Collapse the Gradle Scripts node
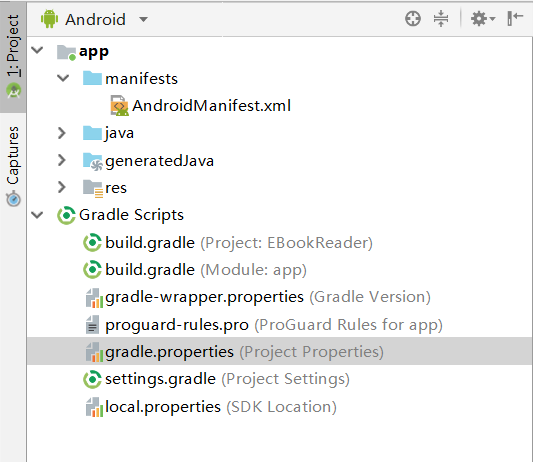533x462 pixels. pyautogui.click(x=37, y=215)
